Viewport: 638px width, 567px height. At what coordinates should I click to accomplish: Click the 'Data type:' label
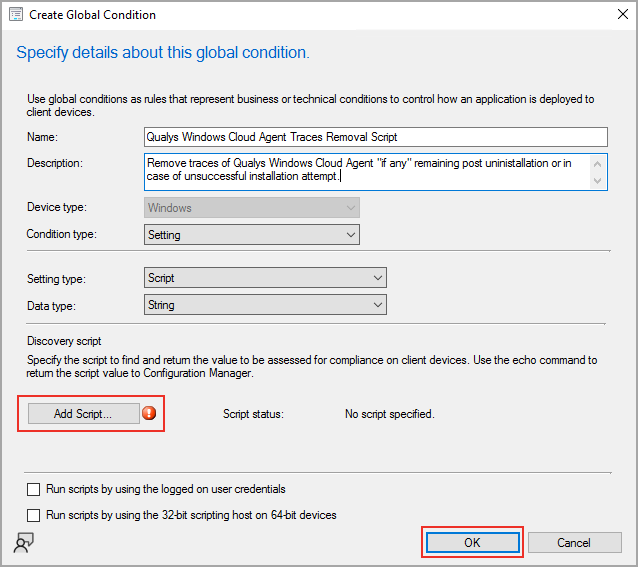point(51,306)
